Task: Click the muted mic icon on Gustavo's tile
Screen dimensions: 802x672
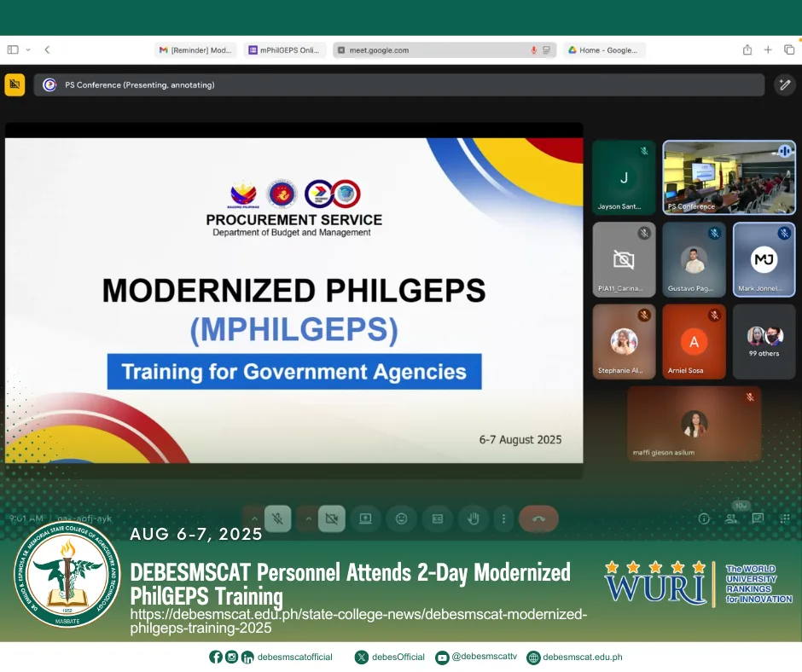Action: click(x=714, y=233)
